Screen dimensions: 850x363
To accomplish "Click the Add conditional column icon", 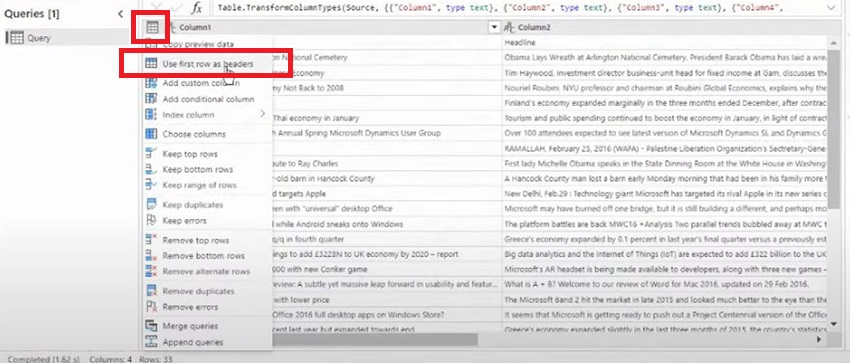I will point(151,99).
